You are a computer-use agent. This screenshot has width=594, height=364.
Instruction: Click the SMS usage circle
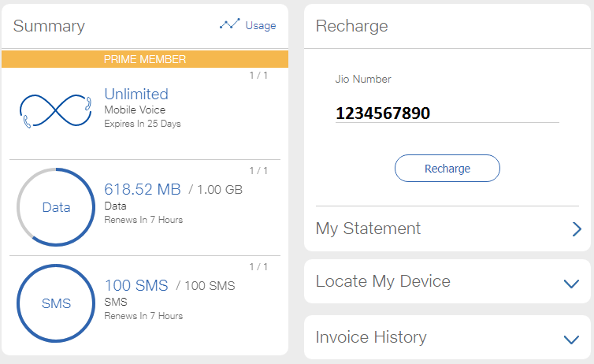pos(56,303)
